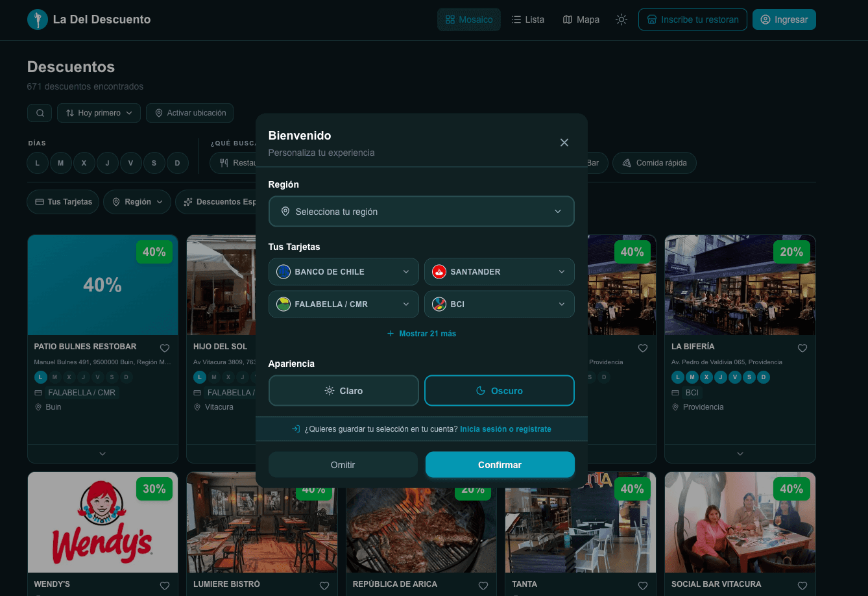
Task: Toggle day filter M (Martes)
Action: 61,163
